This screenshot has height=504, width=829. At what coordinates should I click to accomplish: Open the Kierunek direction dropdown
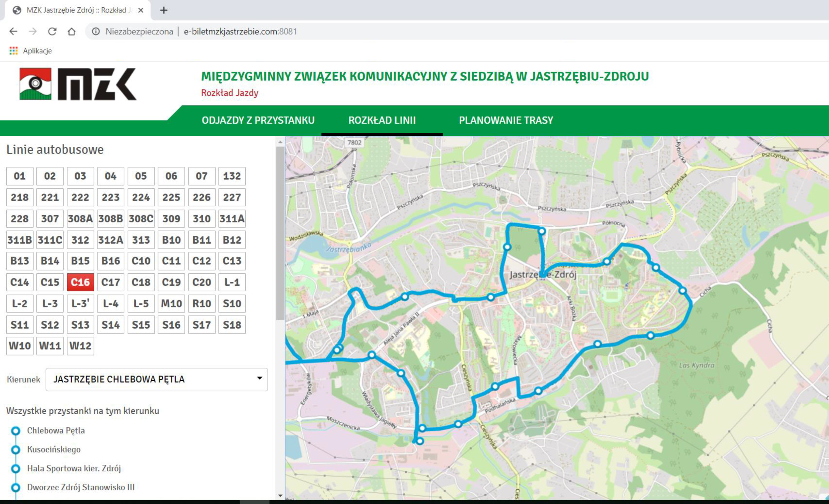(x=156, y=379)
